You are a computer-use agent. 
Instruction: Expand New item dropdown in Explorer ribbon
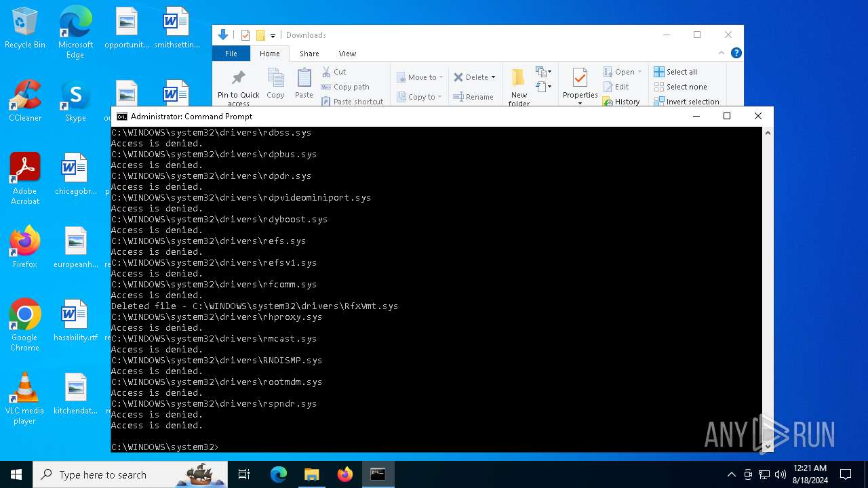pos(543,72)
